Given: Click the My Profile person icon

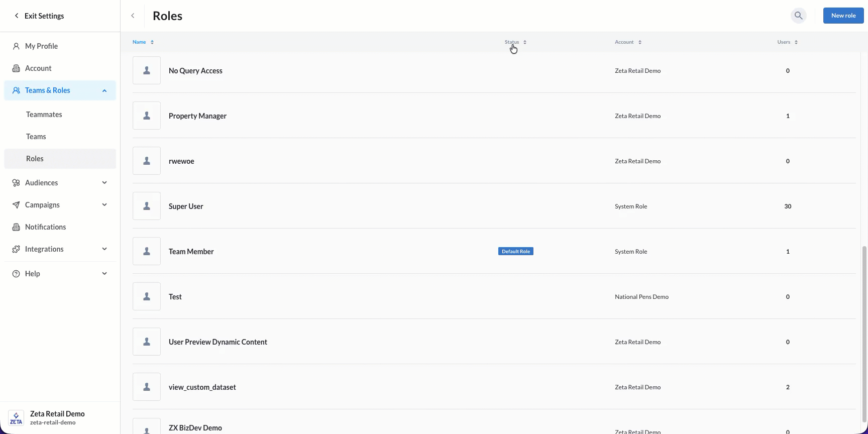Looking at the screenshot, I should tap(16, 46).
